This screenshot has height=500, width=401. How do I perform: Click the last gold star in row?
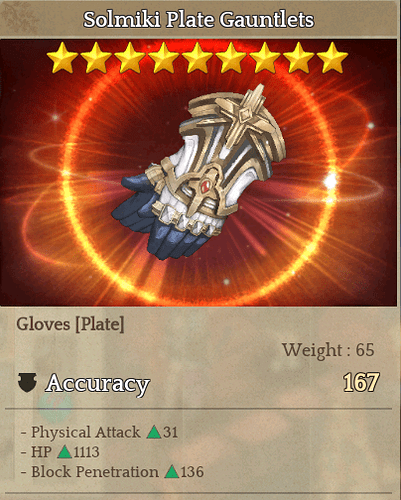(x=332, y=58)
